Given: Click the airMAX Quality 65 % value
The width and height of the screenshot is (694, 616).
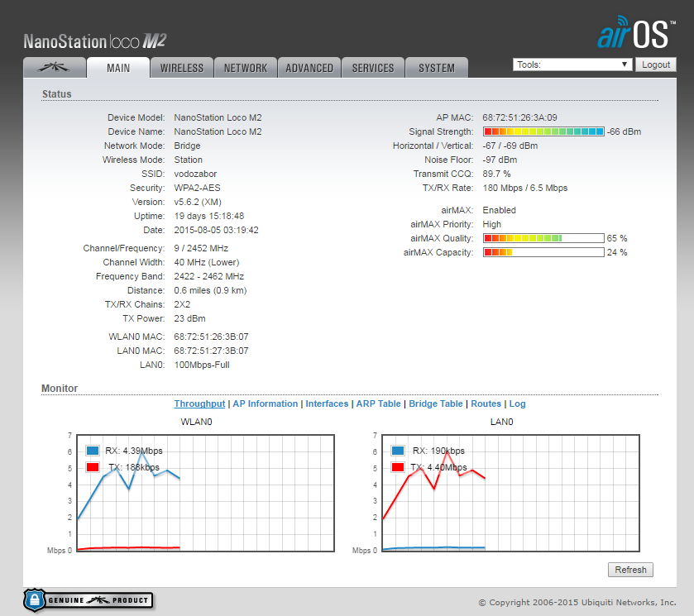Looking at the screenshot, I should click(617, 238).
